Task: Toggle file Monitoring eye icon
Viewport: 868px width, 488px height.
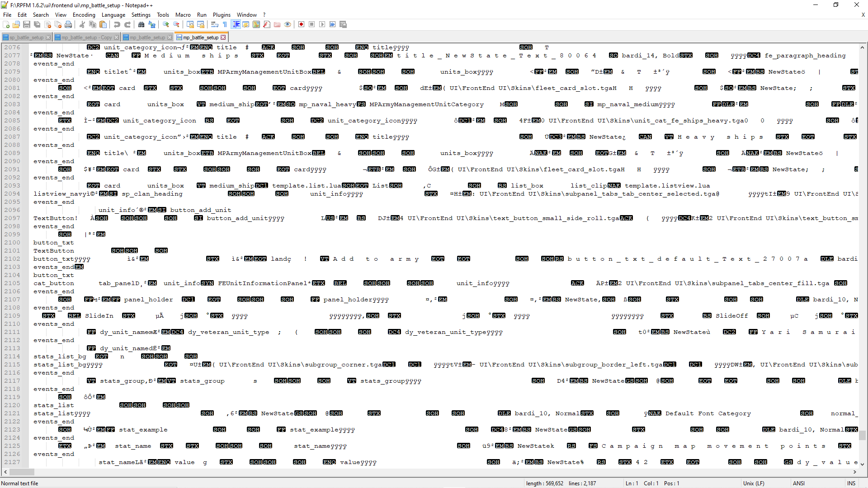Action: click(288, 24)
